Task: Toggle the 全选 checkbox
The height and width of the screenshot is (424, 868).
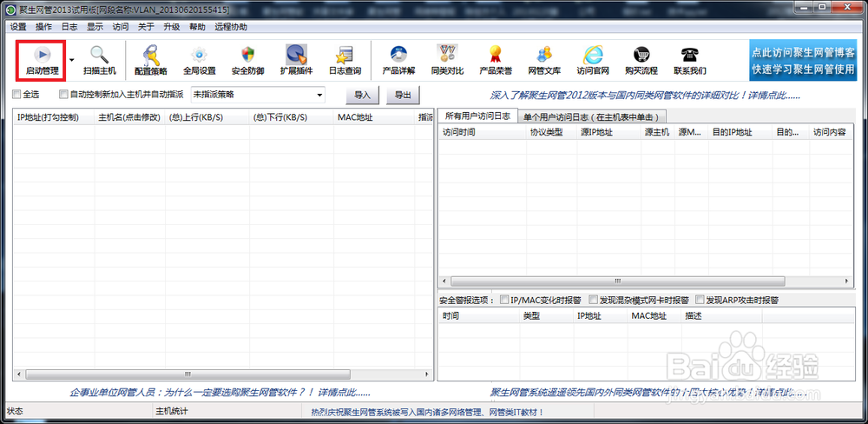Action: [16, 95]
